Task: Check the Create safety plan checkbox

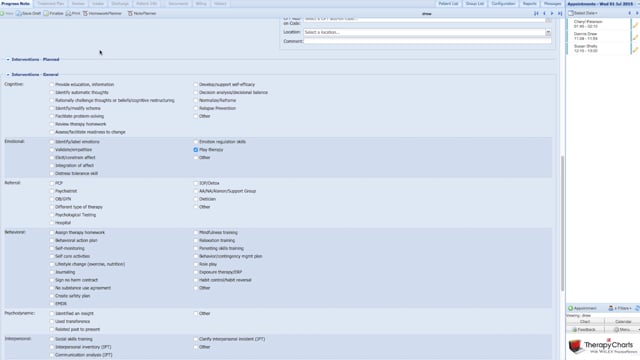Action: pyautogui.click(x=52, y=296)
